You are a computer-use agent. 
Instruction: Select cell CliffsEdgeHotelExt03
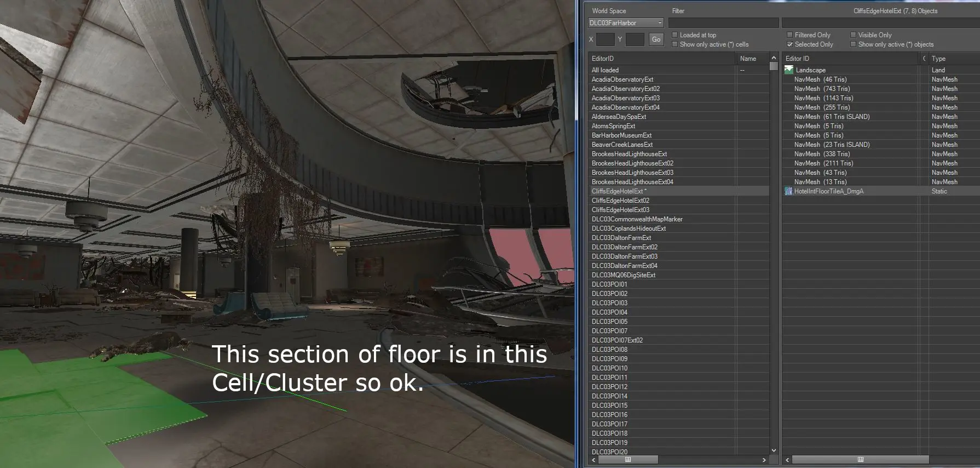point(678,210)
